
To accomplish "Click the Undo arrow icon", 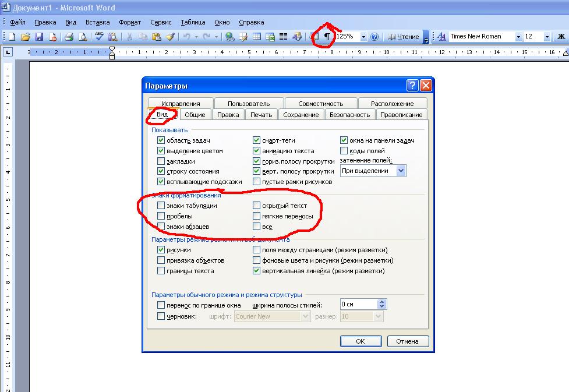I will tap(186, 37).
